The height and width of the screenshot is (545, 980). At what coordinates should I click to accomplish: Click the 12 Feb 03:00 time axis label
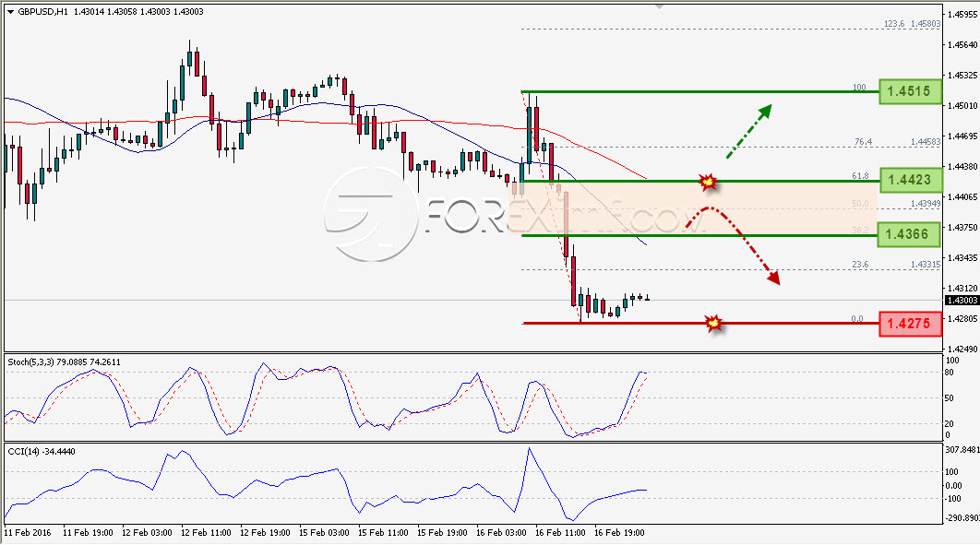[x=147, y=532]
